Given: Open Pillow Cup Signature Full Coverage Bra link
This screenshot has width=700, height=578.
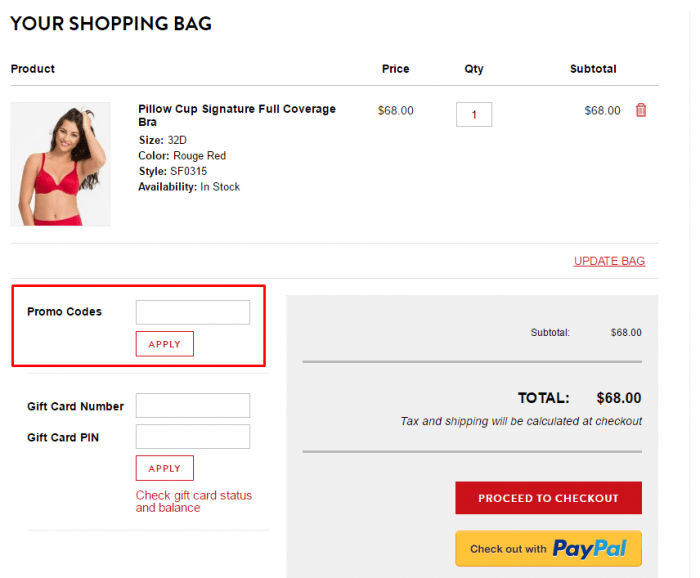Looking at the screenshot, I should pyautogui.click(x=237, y=115).
